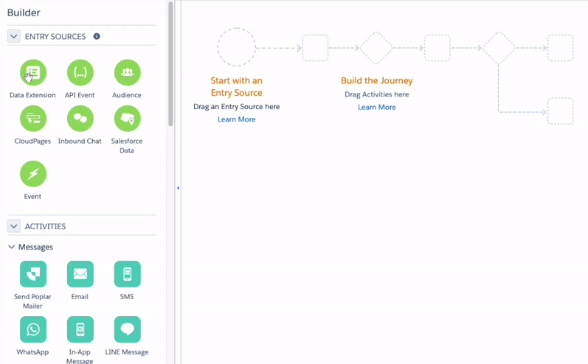Choose the LINE Message activity

click(x=127, y=330)
